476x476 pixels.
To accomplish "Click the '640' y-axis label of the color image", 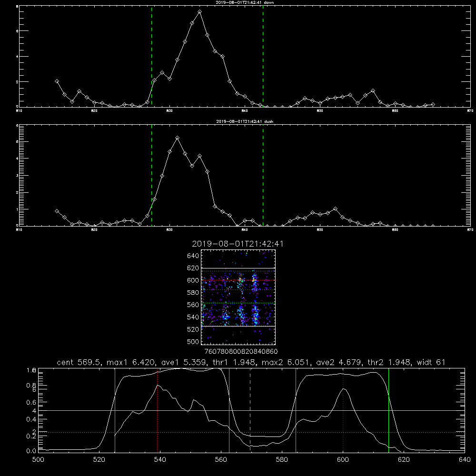I will point(193,256).
